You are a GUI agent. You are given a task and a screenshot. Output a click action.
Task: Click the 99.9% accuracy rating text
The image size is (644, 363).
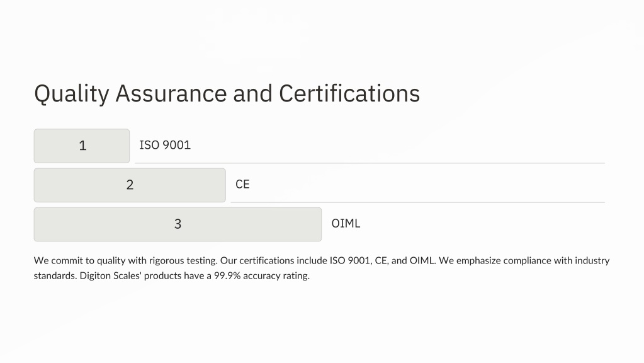[x=262, y=276]
